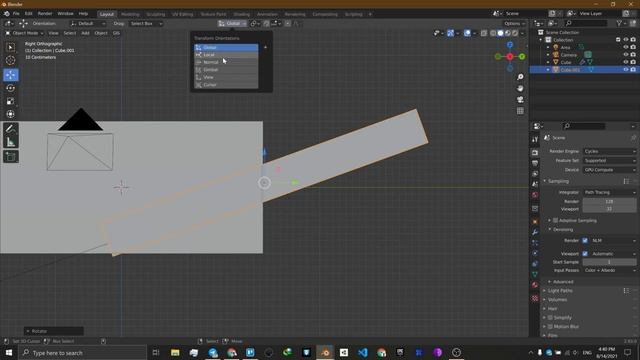Open Integrator Path Tracing dropdown

coord(609,192)
